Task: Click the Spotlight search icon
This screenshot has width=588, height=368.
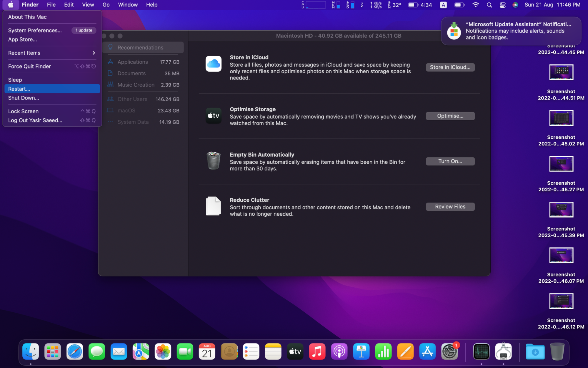Action: pos(489,5)
